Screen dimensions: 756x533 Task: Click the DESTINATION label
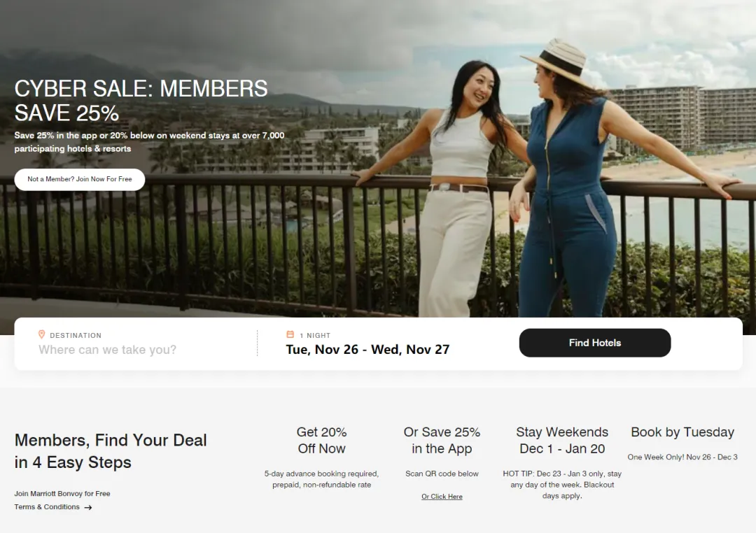[76, 336]
